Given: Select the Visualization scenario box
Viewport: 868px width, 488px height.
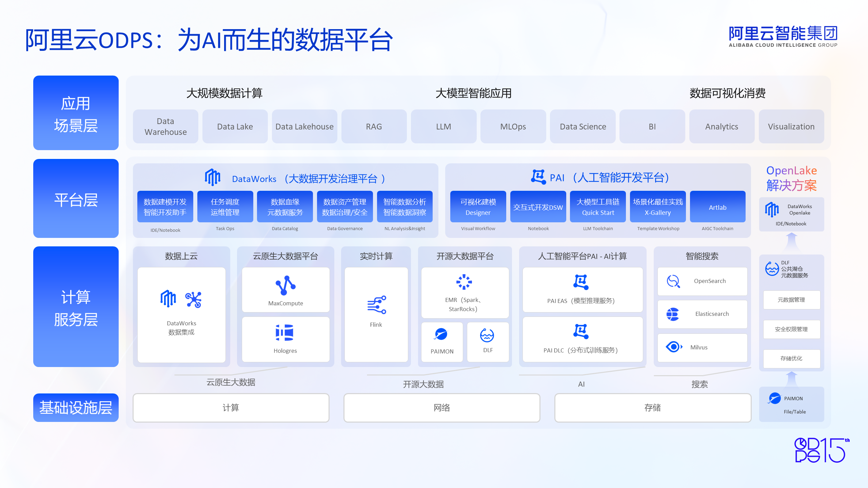Looking at the screenshot, I should point(791,126).
